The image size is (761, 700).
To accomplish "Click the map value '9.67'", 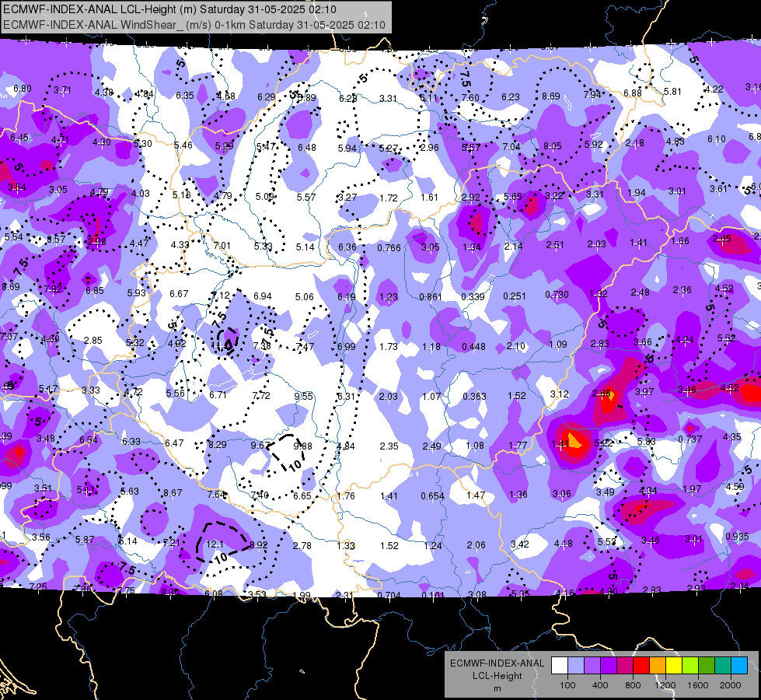I will [x=260, y=446].
